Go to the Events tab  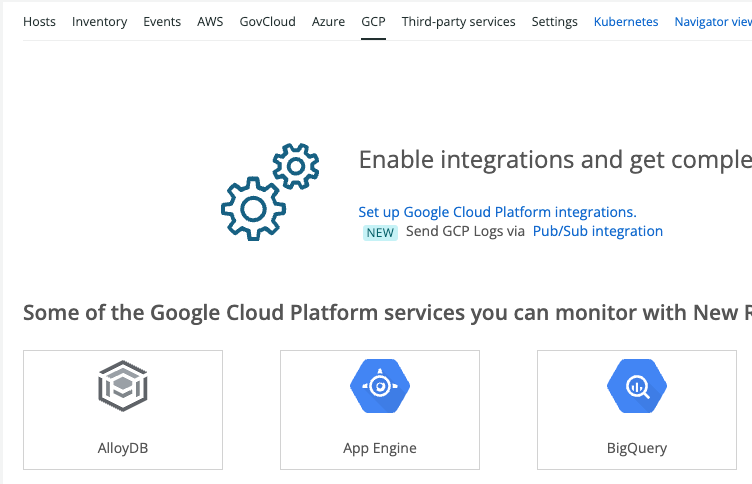(x=162, y=21)
